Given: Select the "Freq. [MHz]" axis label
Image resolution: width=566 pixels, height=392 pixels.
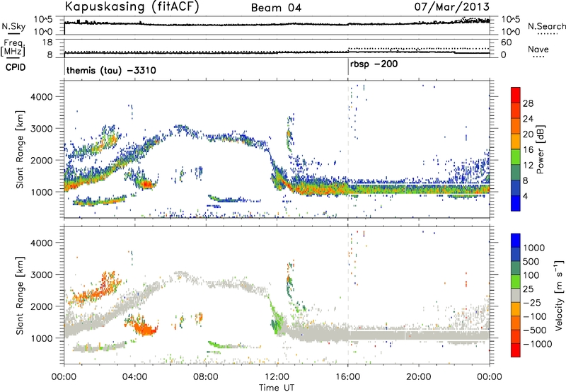Looking at the screenshot, I should coord(14,47).
